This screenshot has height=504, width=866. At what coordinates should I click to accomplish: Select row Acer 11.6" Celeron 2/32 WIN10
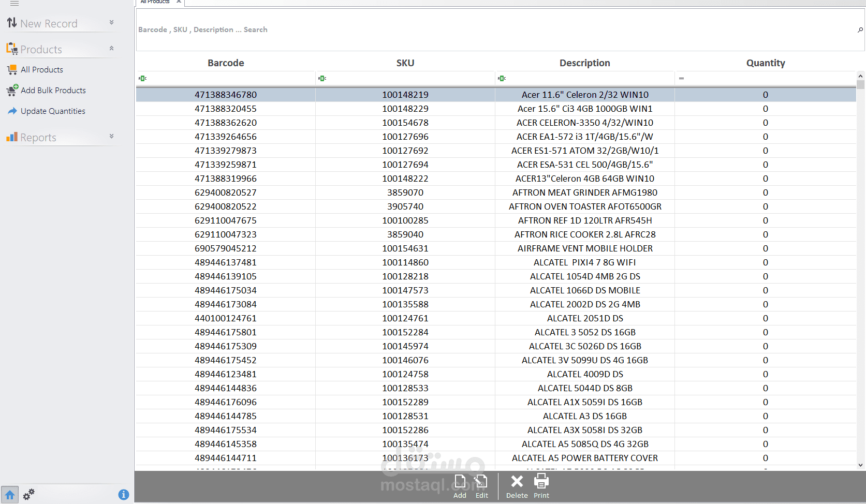click(x=496, y=95)
